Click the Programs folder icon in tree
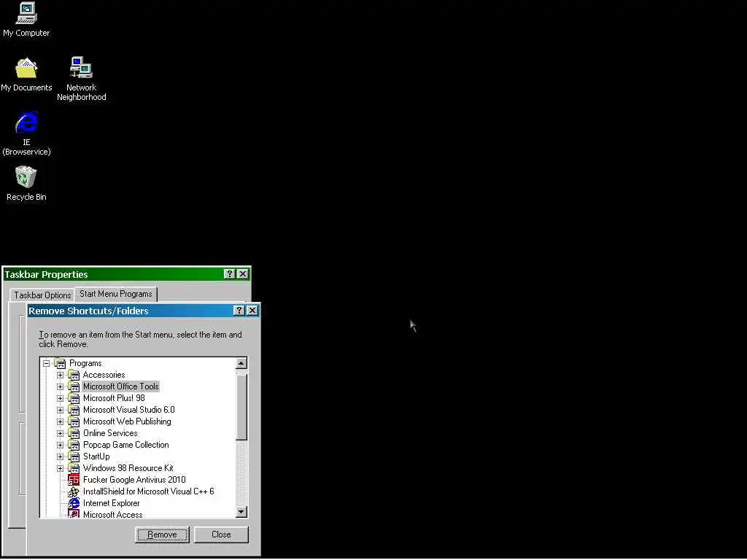Image resolution: width=747 pixels, height=560 pixels. point(60,363)
